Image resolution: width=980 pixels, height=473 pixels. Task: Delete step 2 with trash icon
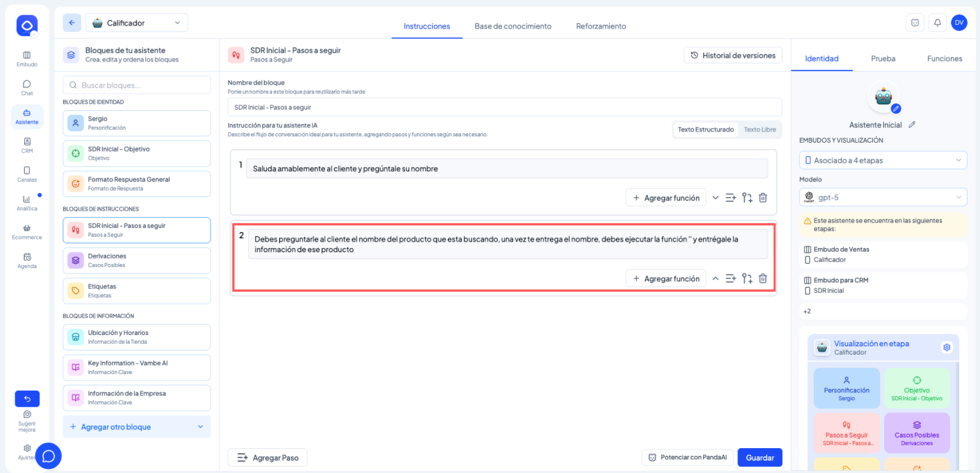pyautogui.click(x=763, y=278)
